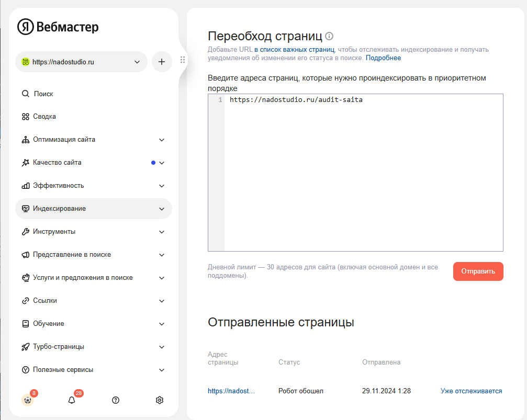Click the Отправлена column header

coord(381,362)
